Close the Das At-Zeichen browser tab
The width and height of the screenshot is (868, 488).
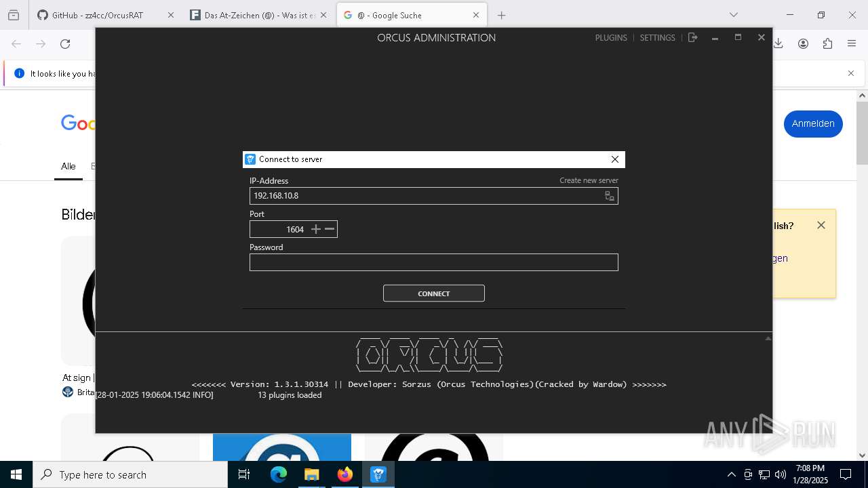pos(323,15)
